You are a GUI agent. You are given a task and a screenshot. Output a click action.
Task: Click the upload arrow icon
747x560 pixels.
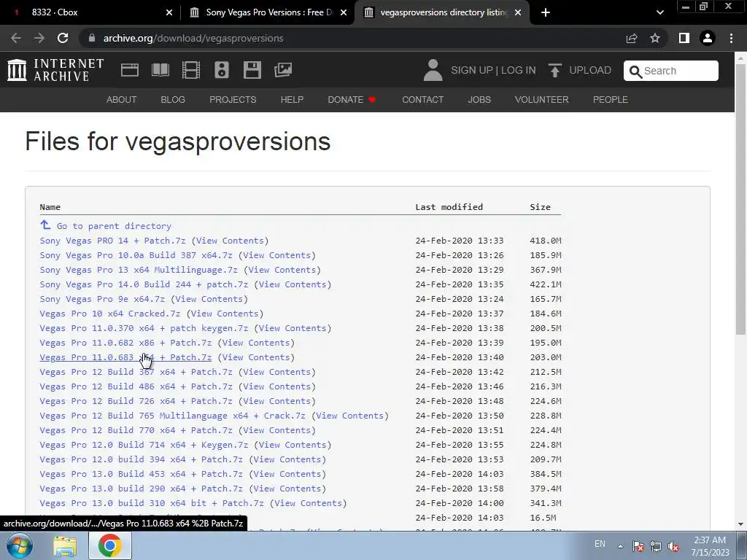coord(554,70)
